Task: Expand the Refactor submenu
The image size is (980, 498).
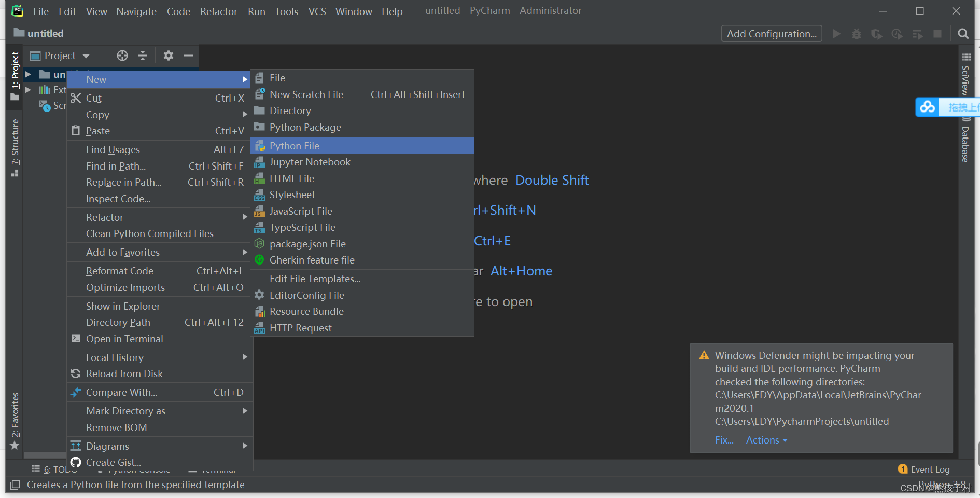Action: pyautogui.click(x=160, y=217)
